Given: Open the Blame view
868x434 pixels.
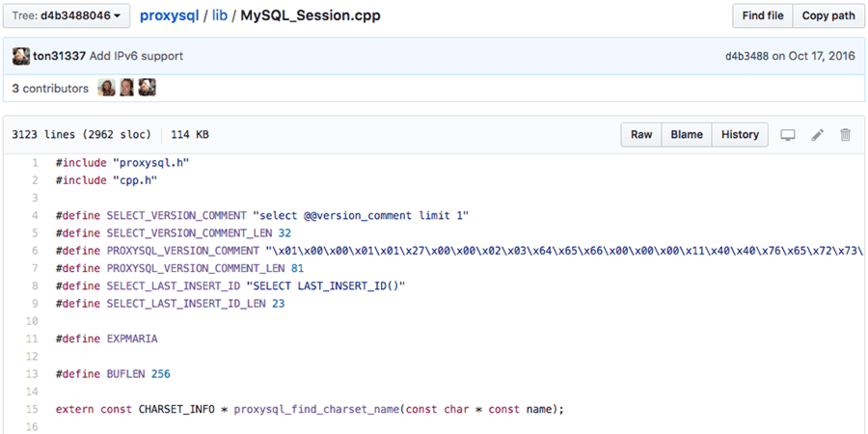Looking at the screenshot, I should coord(687,135).
